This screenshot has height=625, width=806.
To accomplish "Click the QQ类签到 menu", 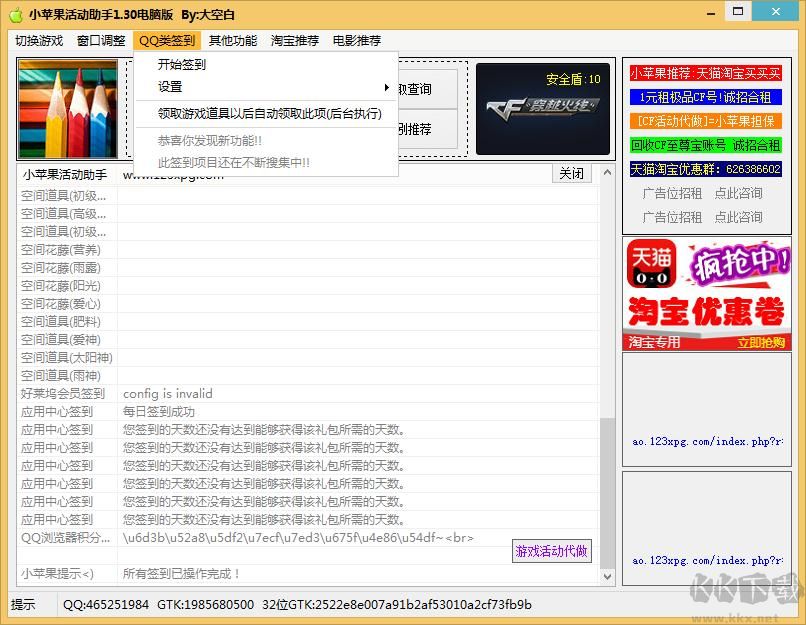I will pos(167,41).
